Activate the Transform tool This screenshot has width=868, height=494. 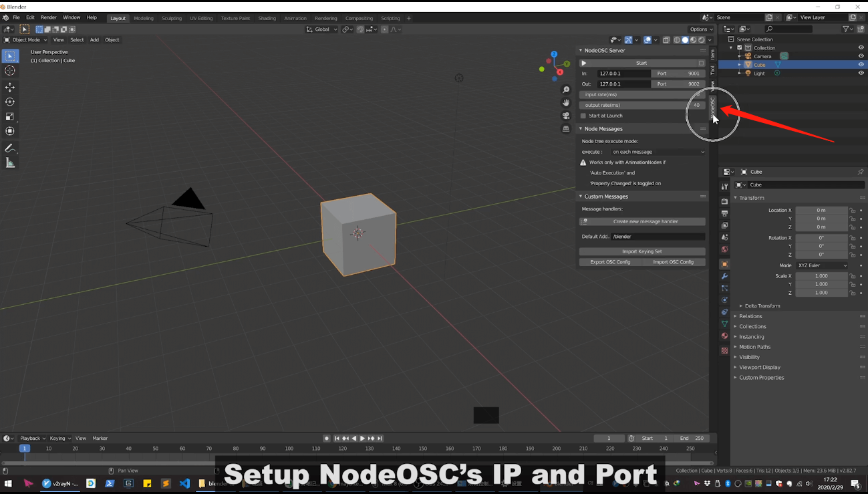10,131
